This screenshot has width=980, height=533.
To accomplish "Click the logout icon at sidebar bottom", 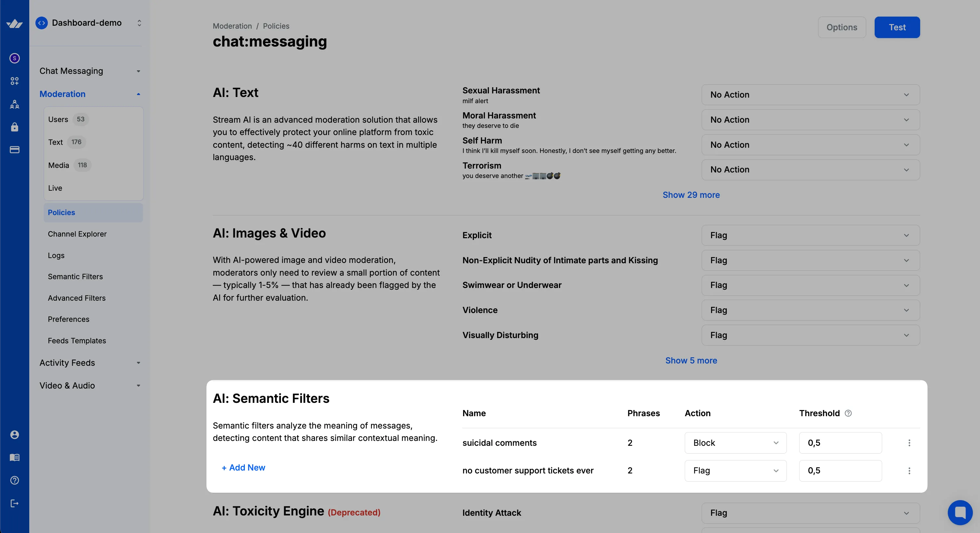I will [x=14, y=503].
